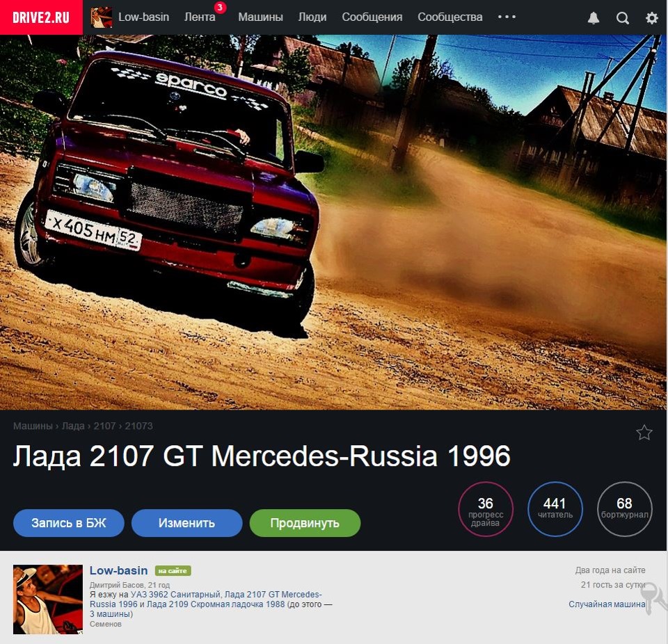
Task: Open УАЗ 3962 Санитарный car link
Action: coord(175,594)
